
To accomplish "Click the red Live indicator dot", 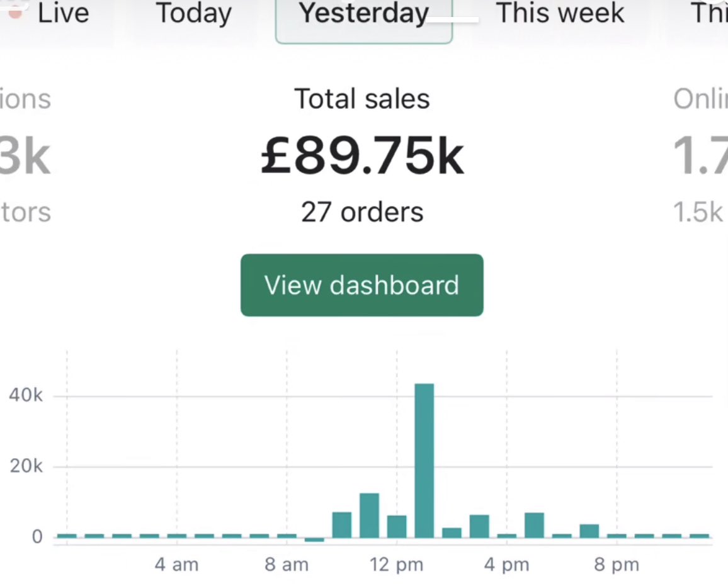I will [x=15, y=13].
